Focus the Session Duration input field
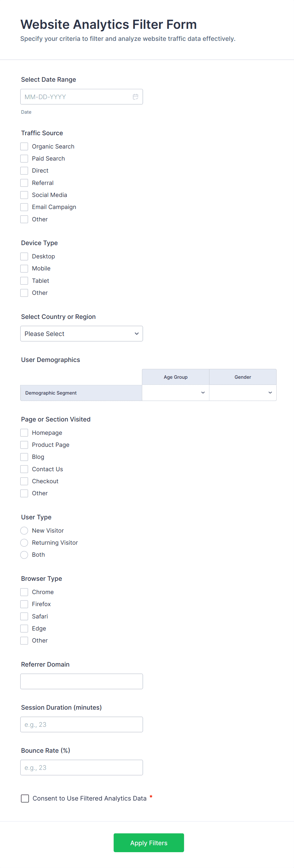 pos(82,725)
